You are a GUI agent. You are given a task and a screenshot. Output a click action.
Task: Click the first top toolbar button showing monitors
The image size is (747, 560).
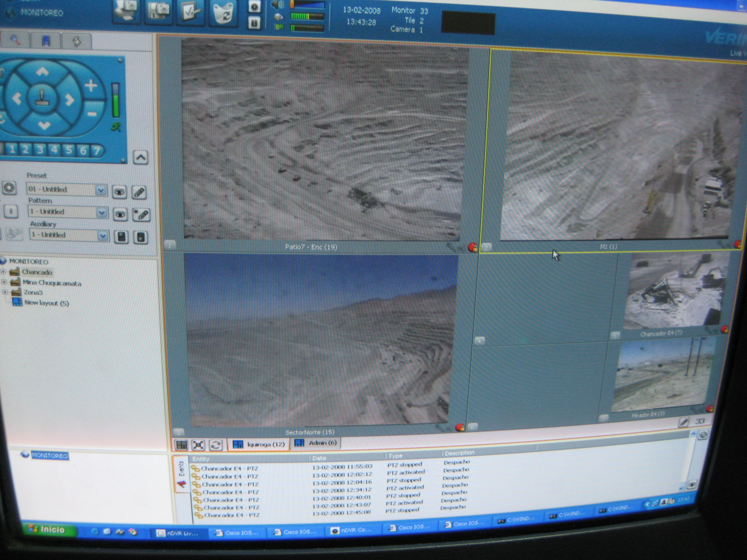pos(126,11)
